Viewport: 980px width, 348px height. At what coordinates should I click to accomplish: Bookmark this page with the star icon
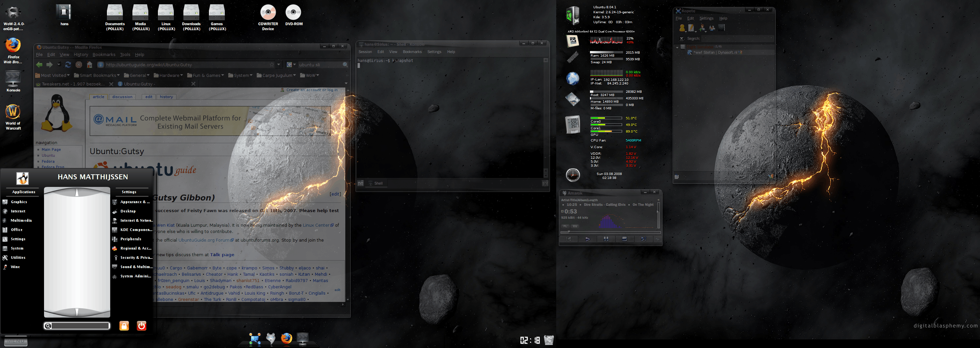point(271,65)
